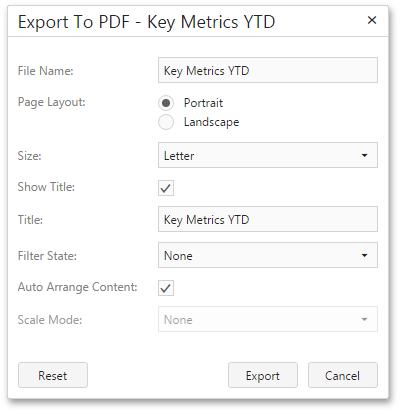Click the Export To PDF title bar
This screenshot has width=402, height=414.
pos(147,22)
